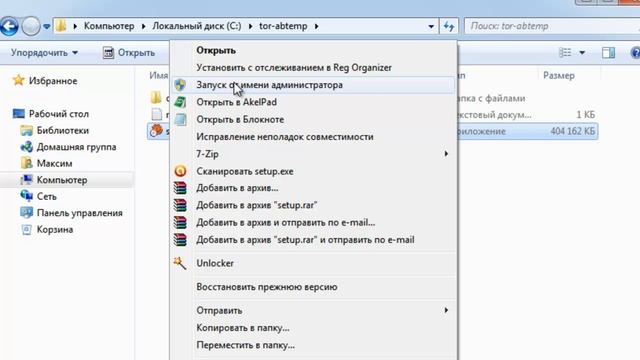Click the AkelPad icon in context menu
Screen dimensions: 640x360
[180, 102]
